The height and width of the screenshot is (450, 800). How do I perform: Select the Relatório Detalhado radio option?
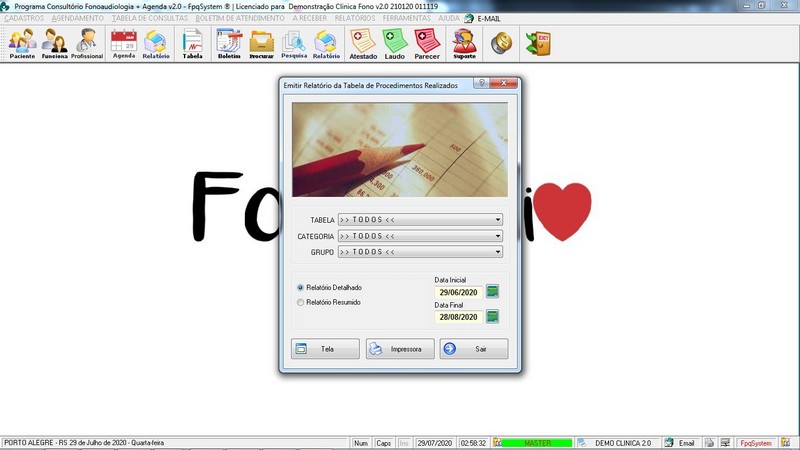coord(301,287)
